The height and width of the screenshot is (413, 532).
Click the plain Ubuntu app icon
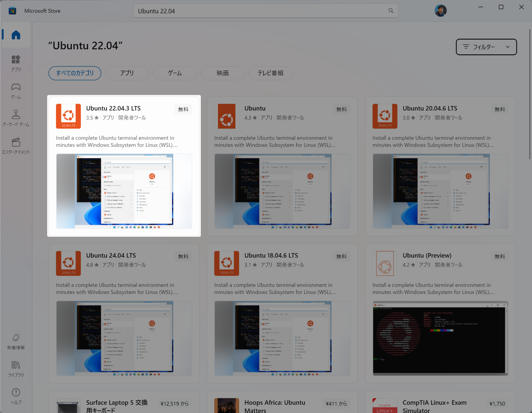(x=227, y=116)
